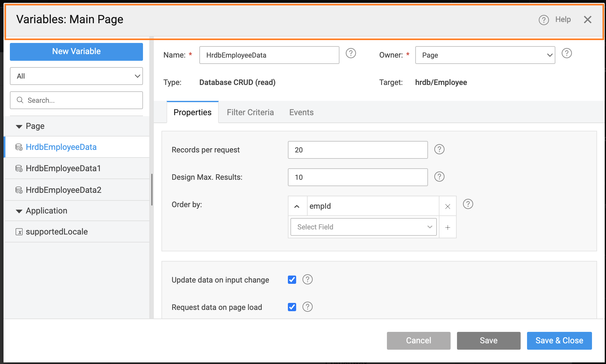Switch to the Filter Criteria tab

point(250,112)
